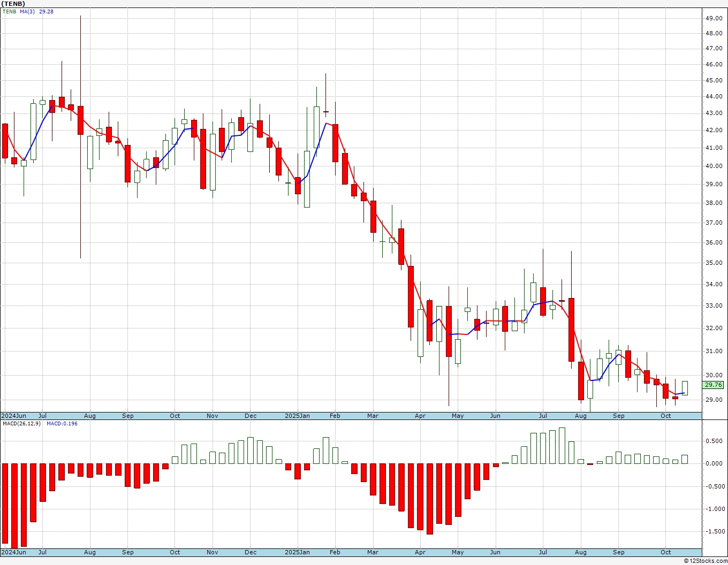Select the Oct 2025 marker on the MACD timeline

[665, 552]
